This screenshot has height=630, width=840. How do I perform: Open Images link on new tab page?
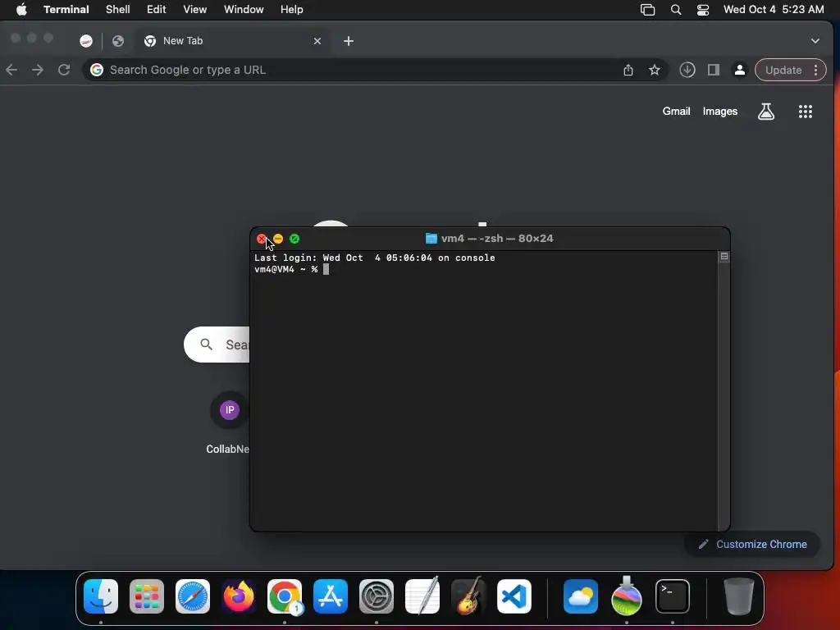tap(720, 111)
